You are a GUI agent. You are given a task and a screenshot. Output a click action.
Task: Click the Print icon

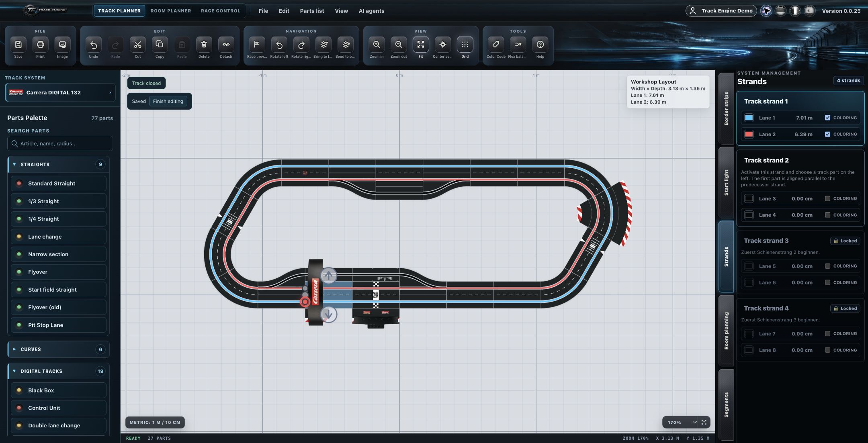[41, 45]
